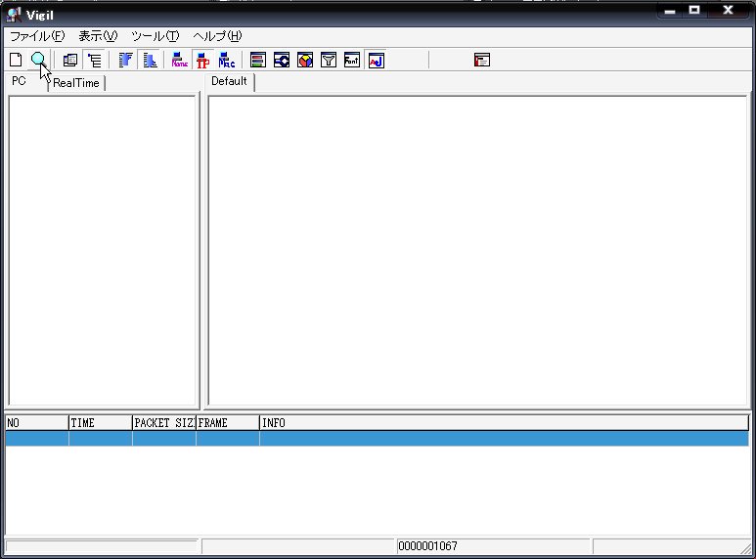Image resolution: width=756 pixels, height=559 pixels.
Task: Toggle the A/J language icon
Action: [377, 61]
